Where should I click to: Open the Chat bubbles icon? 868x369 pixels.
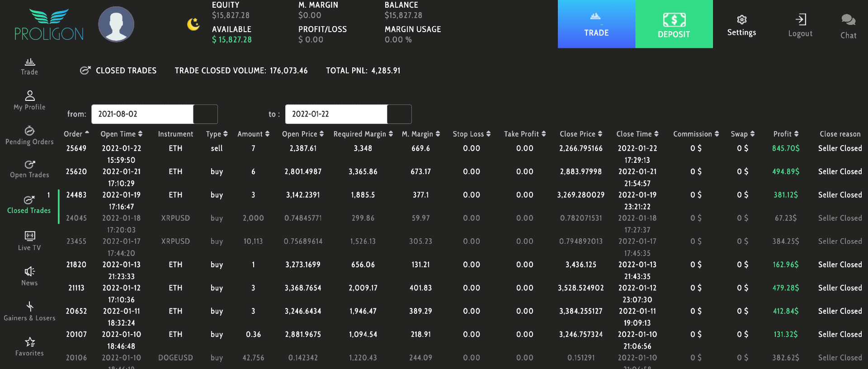[848, 20]
